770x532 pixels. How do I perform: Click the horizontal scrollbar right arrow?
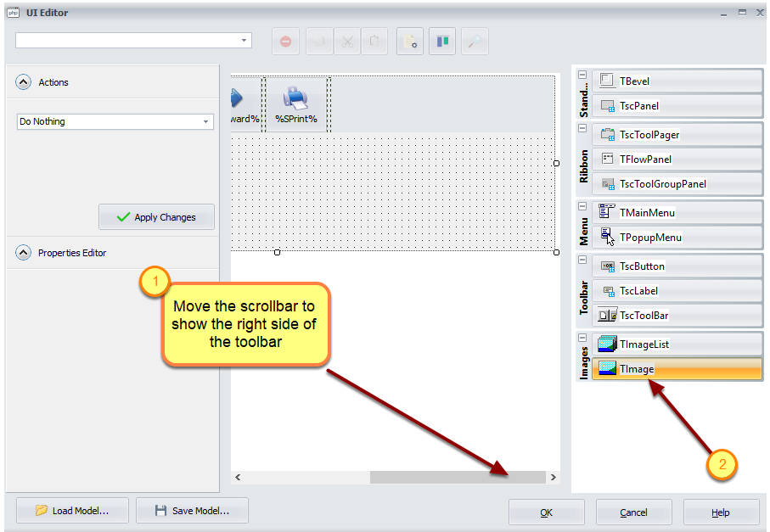click(x=553, y=478)
